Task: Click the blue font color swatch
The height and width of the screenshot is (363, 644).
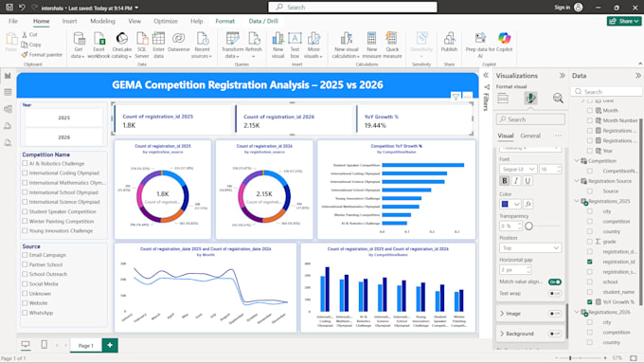Action: 505,204
